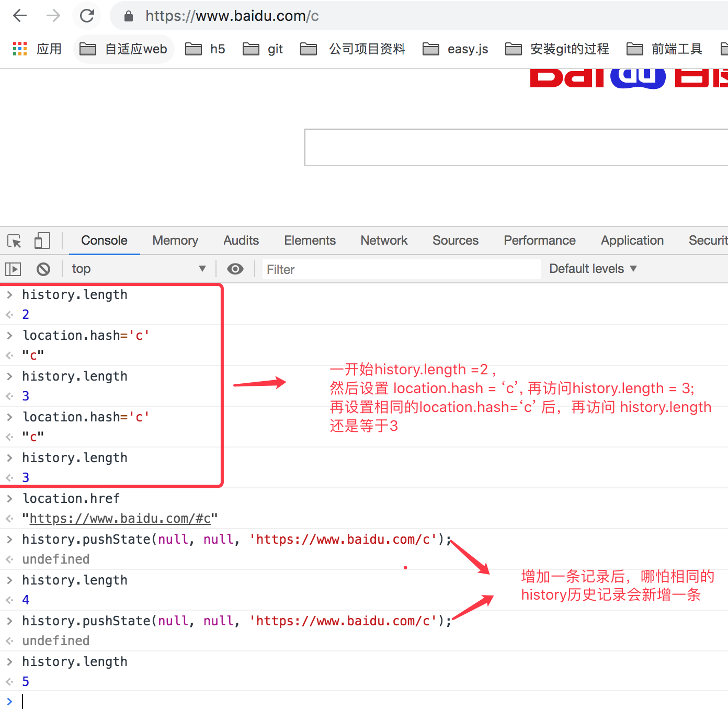This screenshot has width=728, height=710.
Task: Toggle the device toolbar icon
Action: coord(42,241)
